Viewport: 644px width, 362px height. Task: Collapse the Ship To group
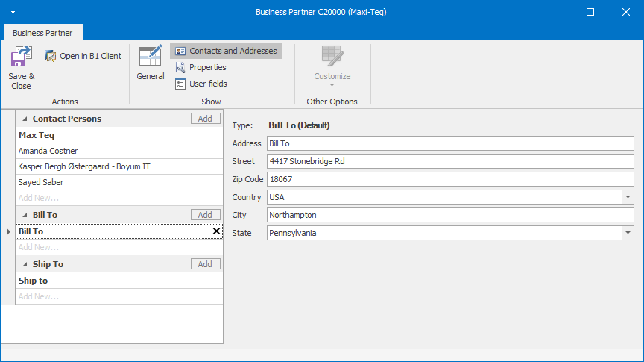pyautogui.click(x=25, y=264)
